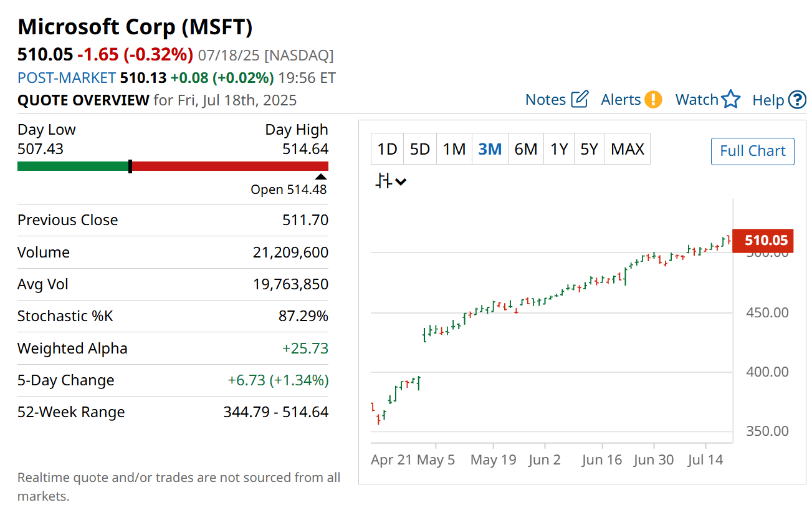Click the Watch link text
Viewport: 812px width, 510px height.
(x=697, y=100)
